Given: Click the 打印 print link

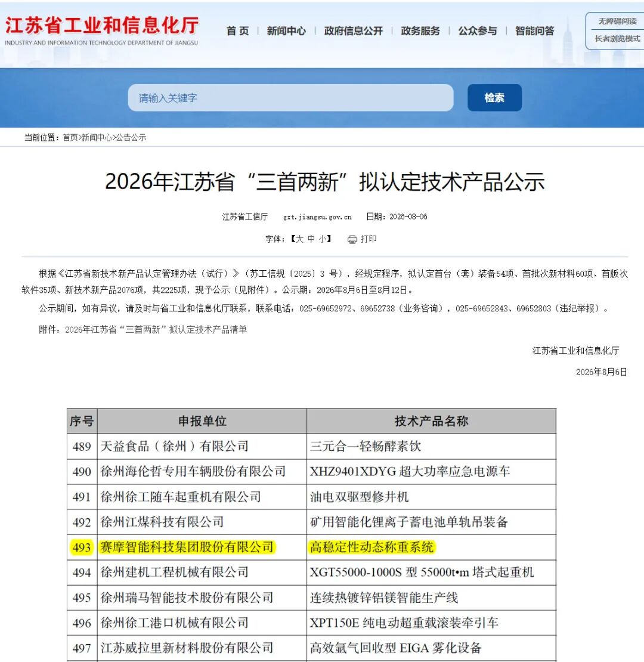Looking at the screenshot, I should point(369,239).
